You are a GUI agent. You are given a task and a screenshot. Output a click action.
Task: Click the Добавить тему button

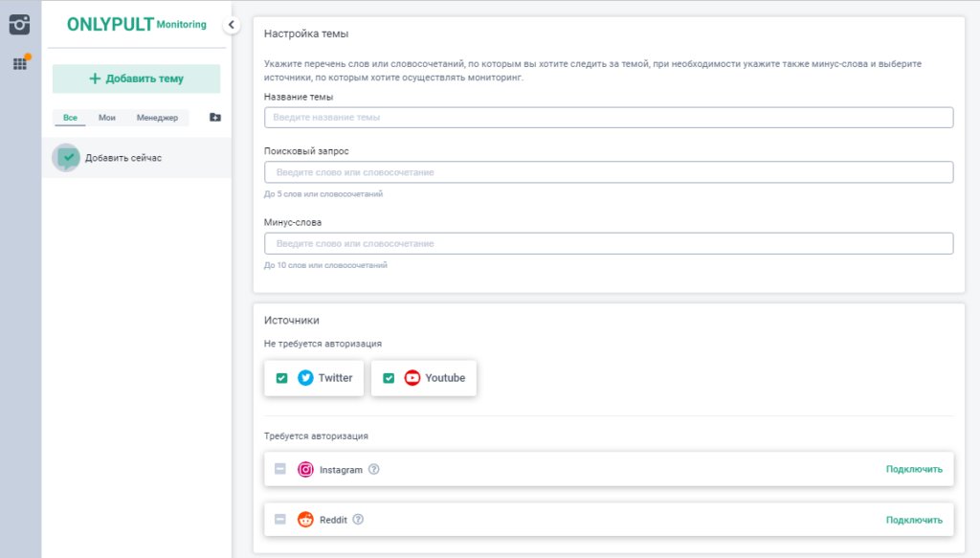136,78
